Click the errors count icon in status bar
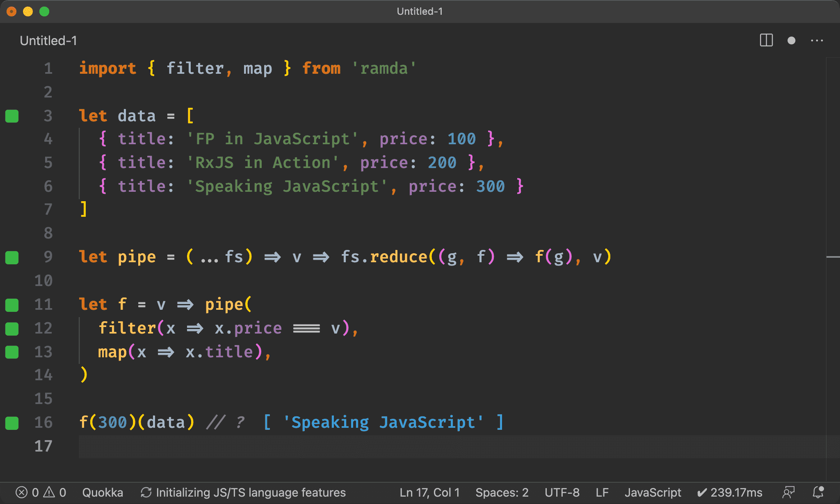 click(22, 492)
